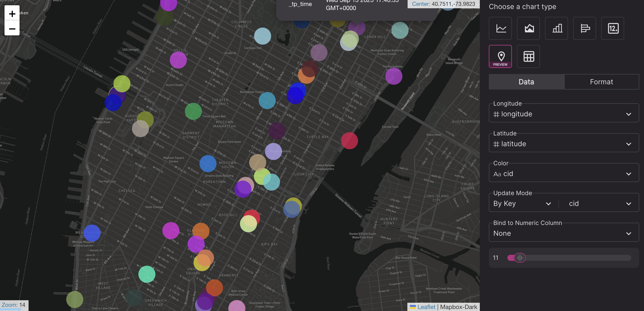Expand the Update Mode cid key dropdown

click(600, 204)
